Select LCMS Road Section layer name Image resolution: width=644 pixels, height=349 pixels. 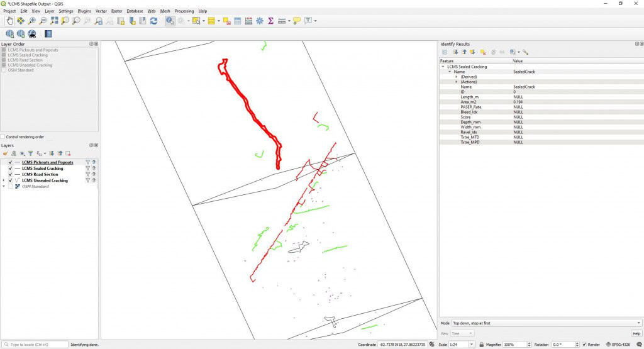tap(40, 175)
